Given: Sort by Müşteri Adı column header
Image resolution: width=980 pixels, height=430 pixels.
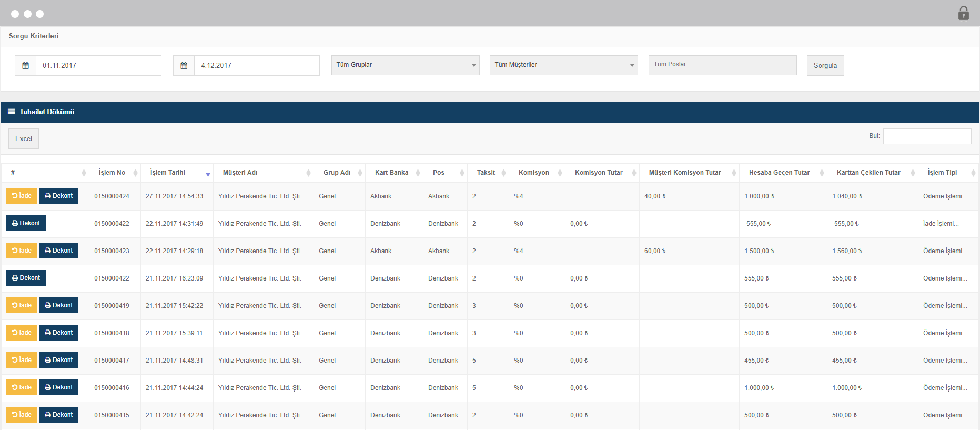Looking at the screenshot, I should 264,173.
